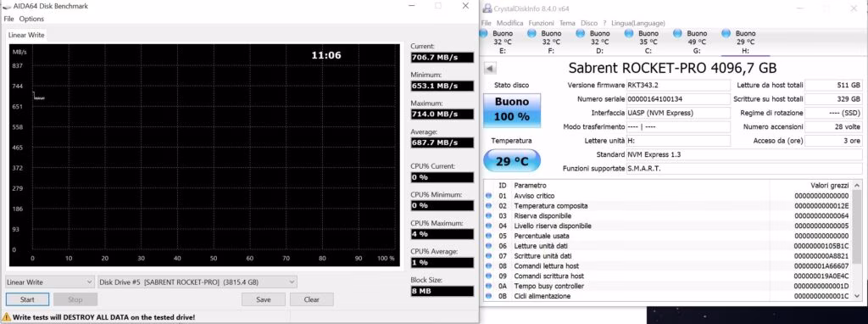Select the D: drive status icon

click(581, 34)
